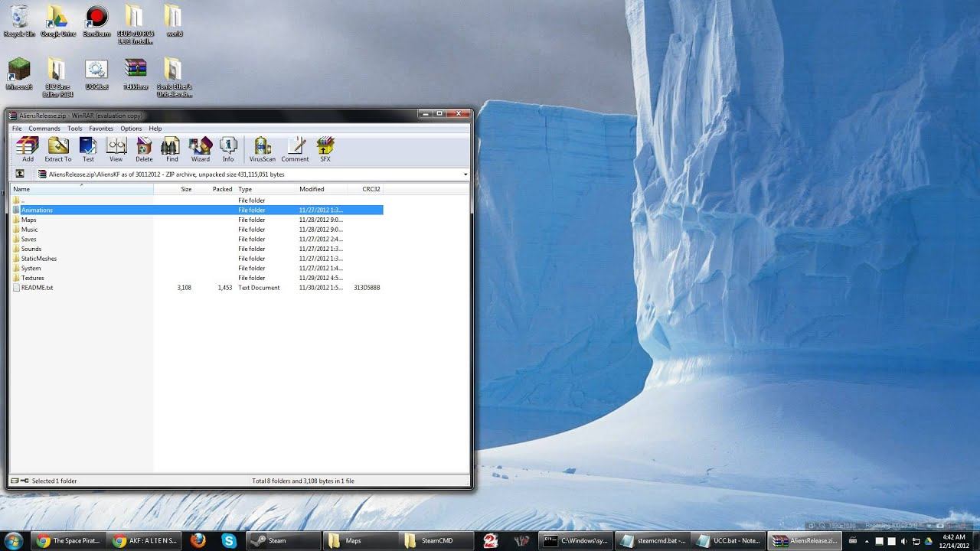Switch to The Space Pirate Chrome taskbar window
980x551 pixels.
pyautogui.click(x=67, y=540)
